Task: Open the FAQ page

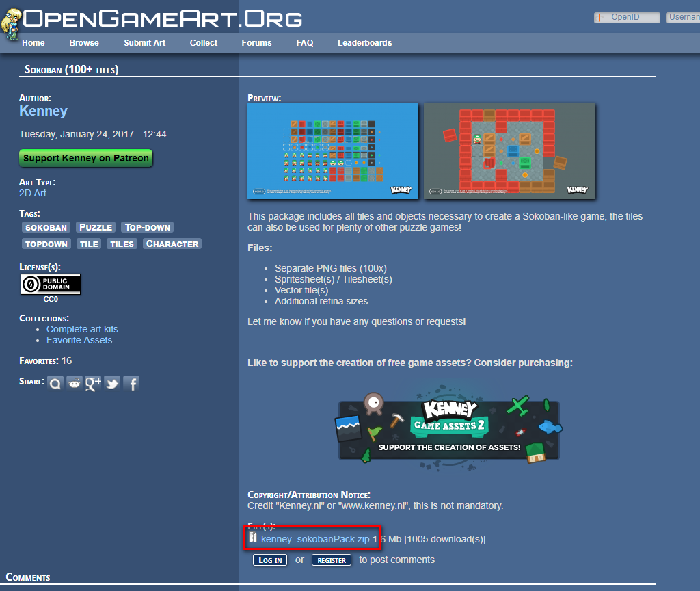Action: click(305, 43)
